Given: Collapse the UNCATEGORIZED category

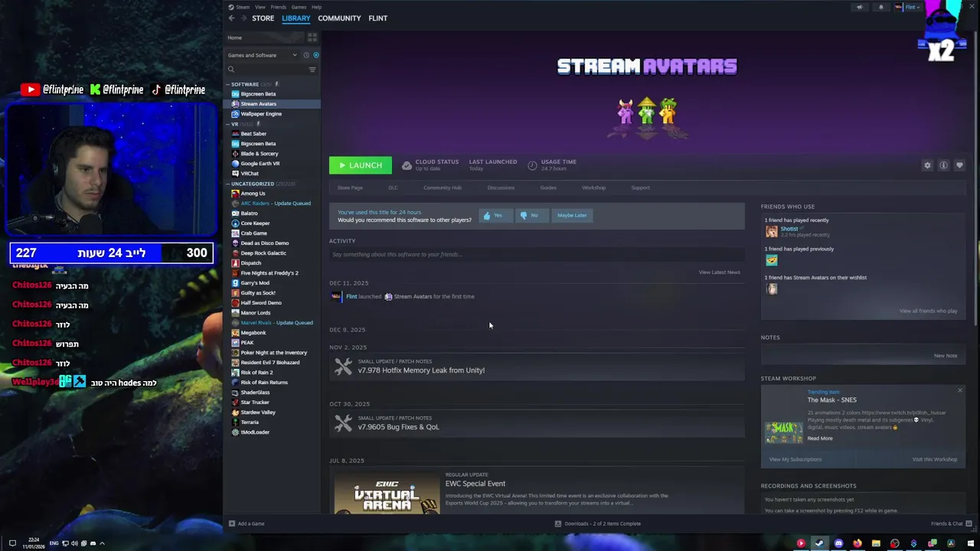Looking at the screenshot, I should pos(227,184).
